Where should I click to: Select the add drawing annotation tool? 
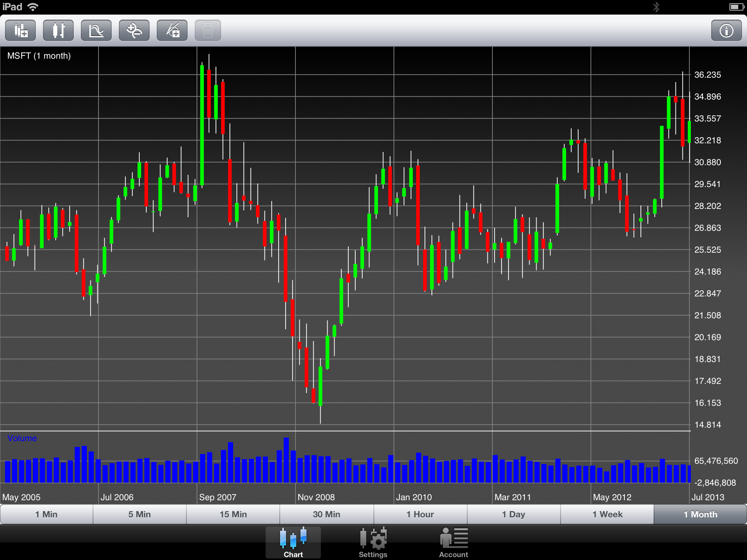[x=172, y=30]
